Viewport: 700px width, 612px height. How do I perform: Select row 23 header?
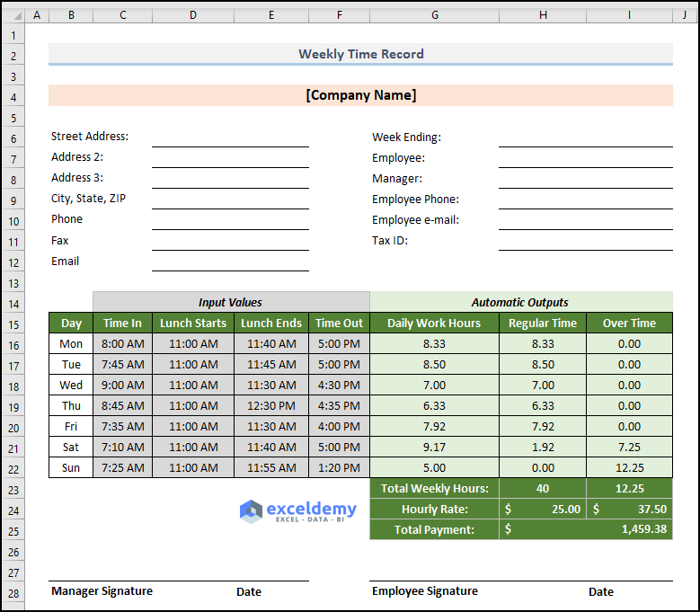(13, 490)
